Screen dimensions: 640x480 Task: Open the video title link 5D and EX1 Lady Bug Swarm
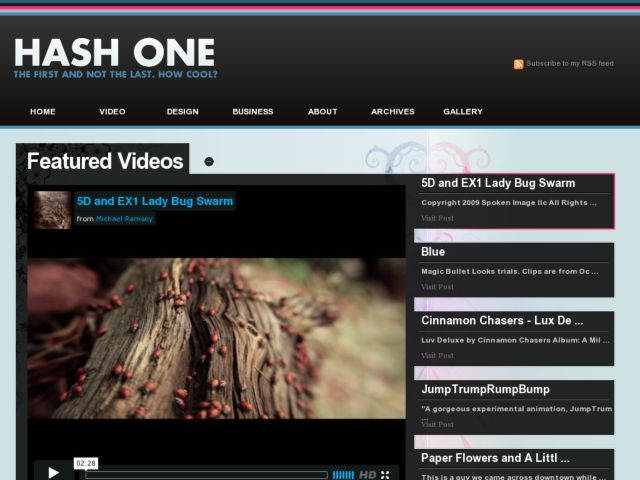155,201
